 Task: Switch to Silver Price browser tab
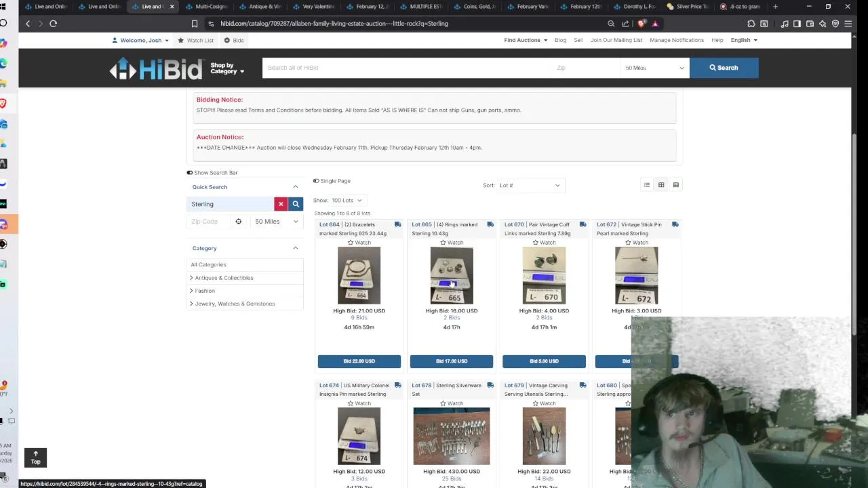click(x=688, y=7)
